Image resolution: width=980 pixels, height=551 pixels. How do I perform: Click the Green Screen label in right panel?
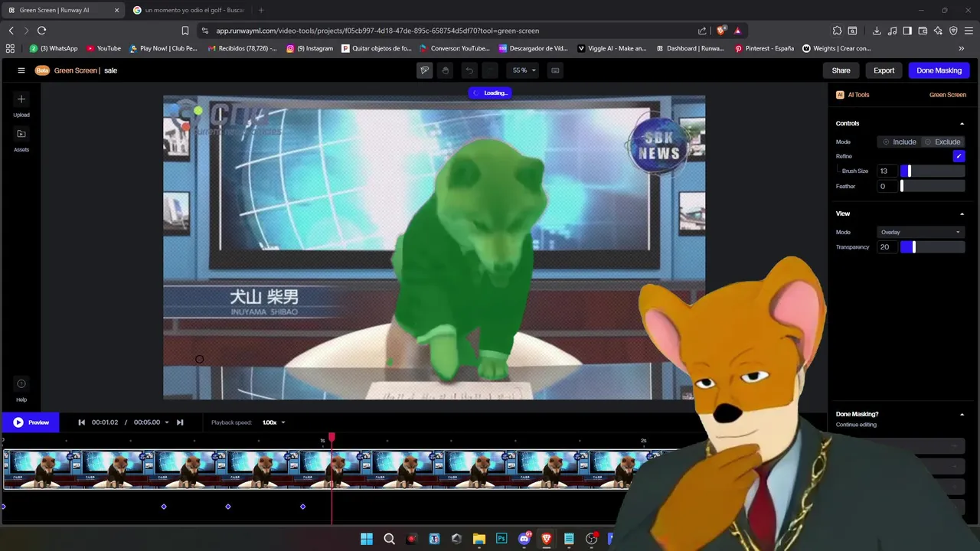click(x=947, y=95)
